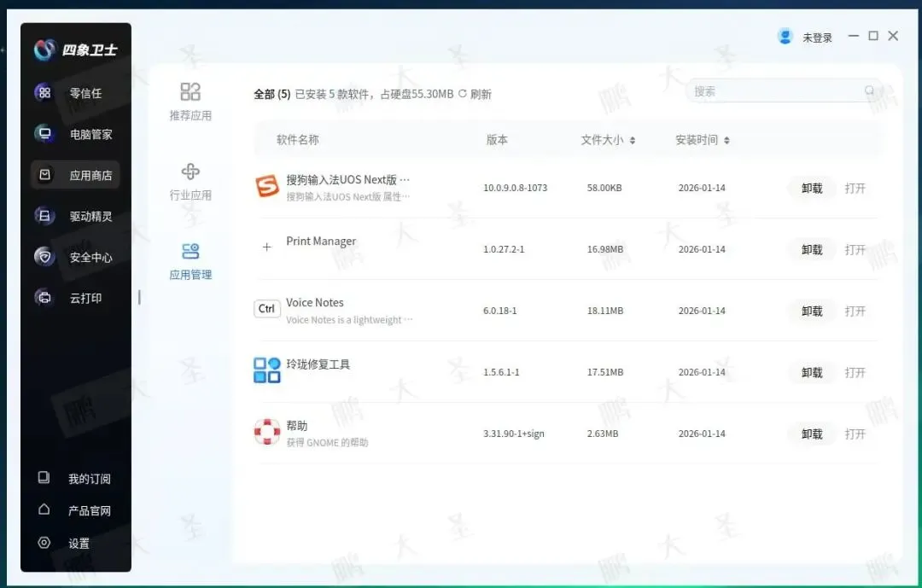Image resolution: width=922 pixels, height=588 pixels.
Task: Click the 产品官网 home icon
Action: click(44, 509)
